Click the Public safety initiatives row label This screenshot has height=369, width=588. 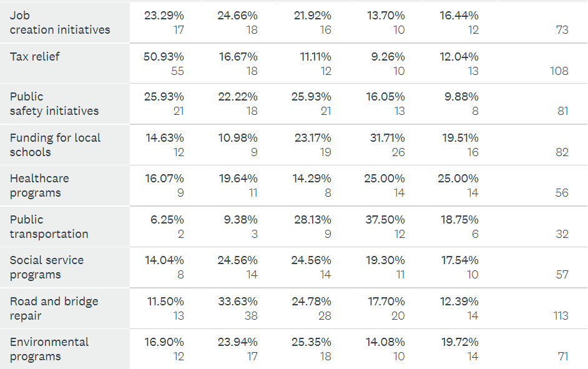(x=54, y=104)
